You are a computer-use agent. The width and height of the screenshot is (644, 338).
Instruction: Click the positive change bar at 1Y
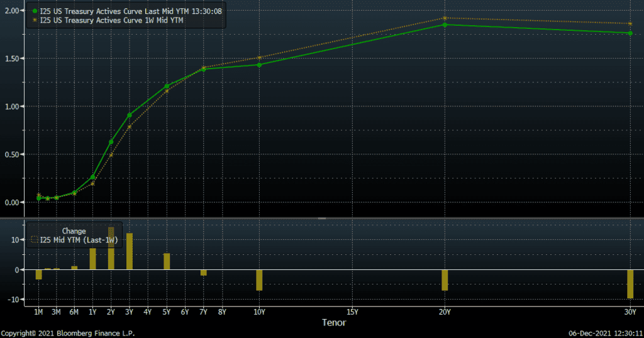pyautogui.click(x=92, y=259)
